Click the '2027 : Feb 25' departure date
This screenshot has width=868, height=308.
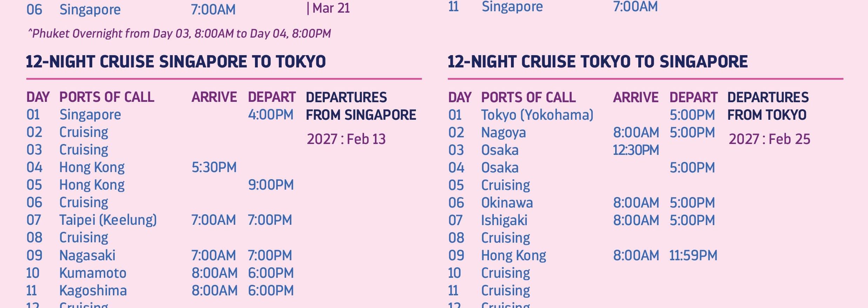pyautogui.click(x=769, y=139)
